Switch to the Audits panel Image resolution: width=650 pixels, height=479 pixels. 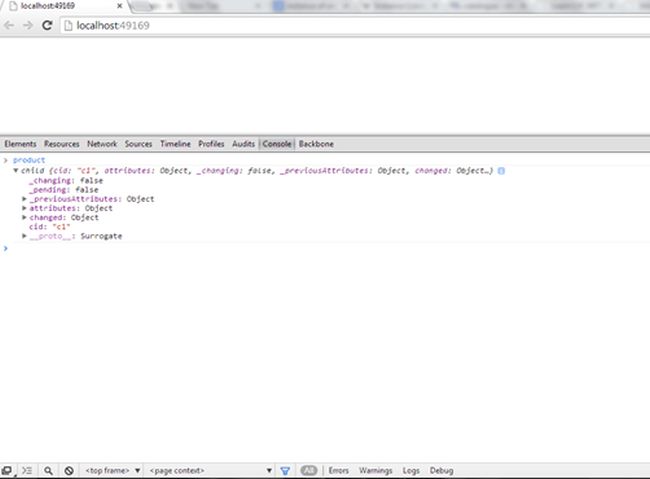[243, 144]
